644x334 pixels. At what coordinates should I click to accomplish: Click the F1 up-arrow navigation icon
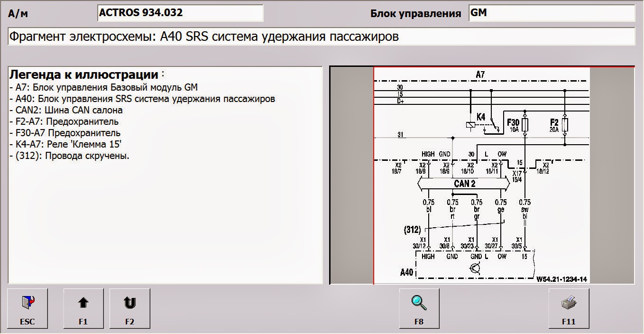pos(83,308)
